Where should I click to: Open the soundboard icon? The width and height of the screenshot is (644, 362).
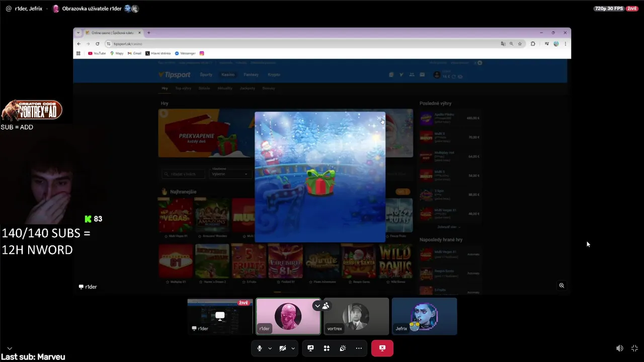tap(343, 348)
